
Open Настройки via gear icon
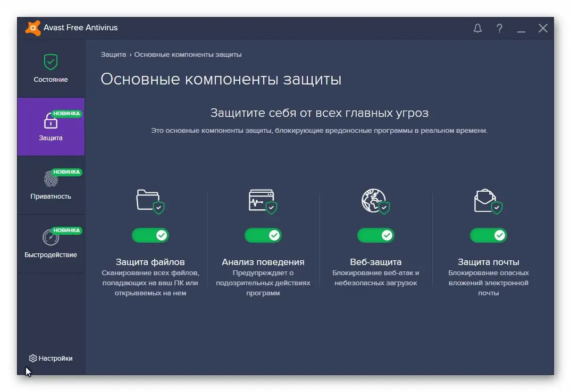pos(32,358)
